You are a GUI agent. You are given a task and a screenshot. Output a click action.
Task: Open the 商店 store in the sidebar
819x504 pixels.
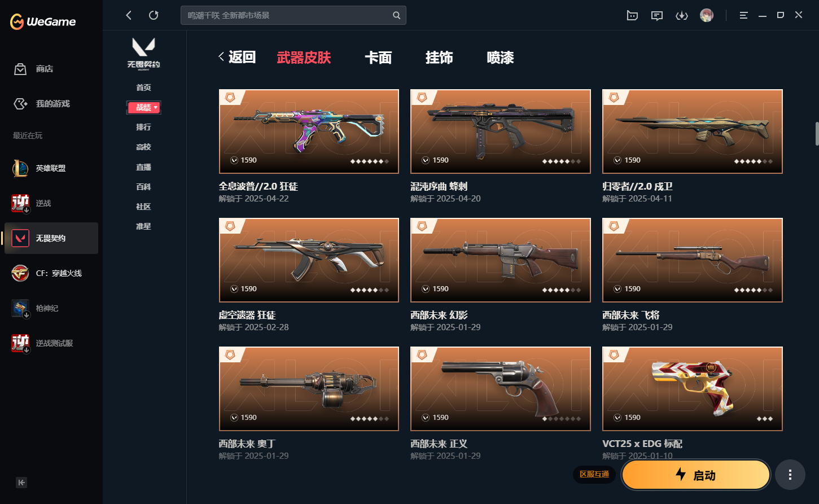(45, 69)
